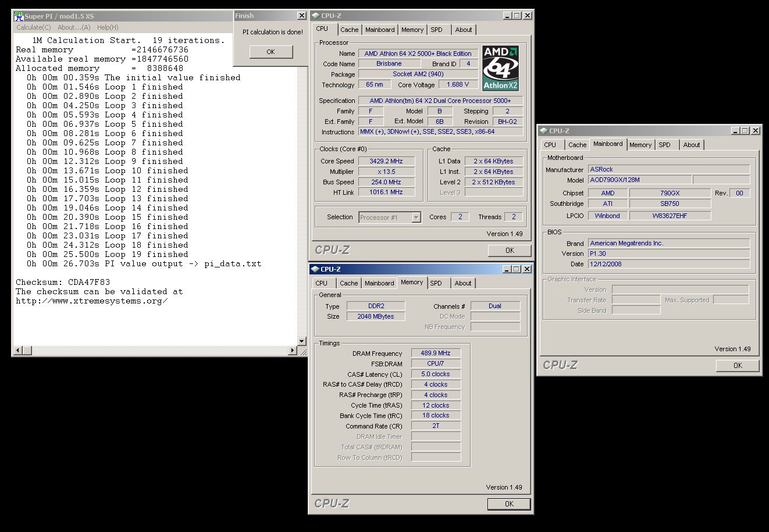
Task: Click the CPU-Z title icon in top CPU window
Action: tap(315, 16)
